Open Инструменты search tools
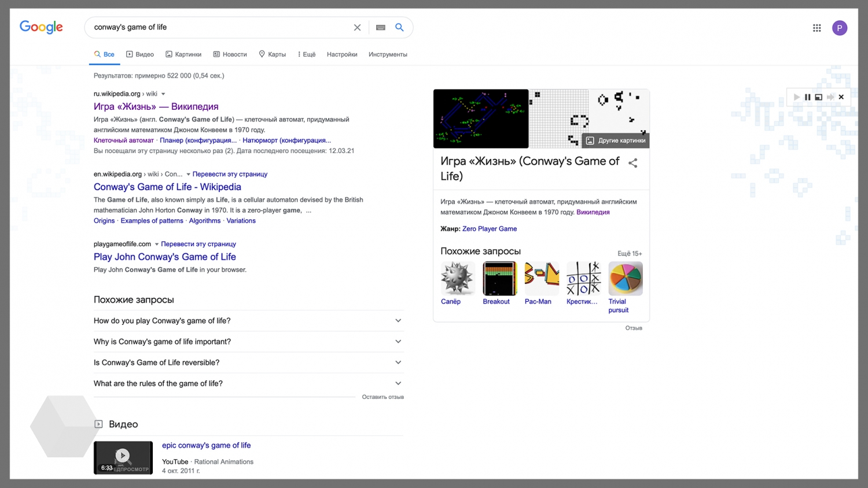The height and width of the screenshot is (488, 868). (388, 54)
